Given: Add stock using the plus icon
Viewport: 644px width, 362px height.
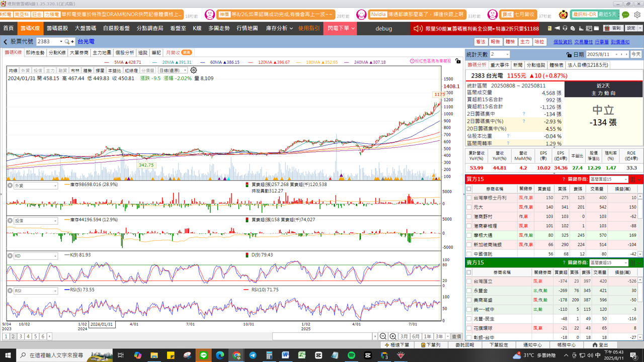Looking at the screenshot, I should (x=72, y=42).
